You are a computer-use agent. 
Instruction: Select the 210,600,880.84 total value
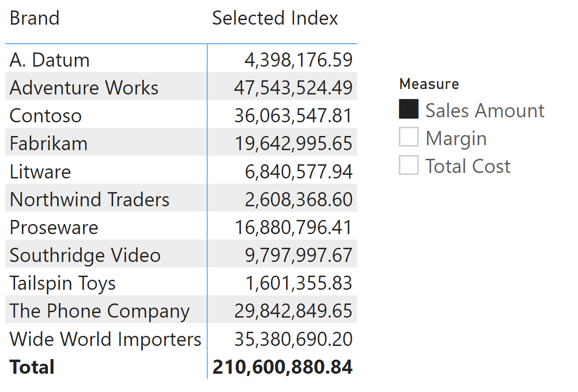coord(282,367)
